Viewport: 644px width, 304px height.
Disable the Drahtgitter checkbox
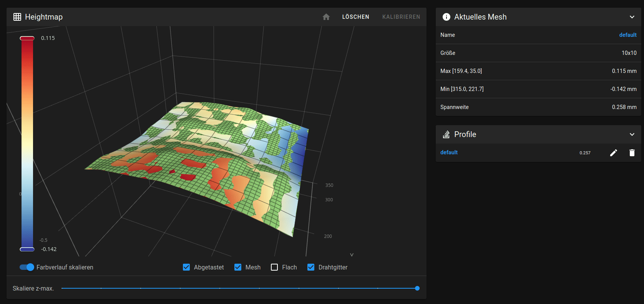pyautogui.click(x=311, y=267)
